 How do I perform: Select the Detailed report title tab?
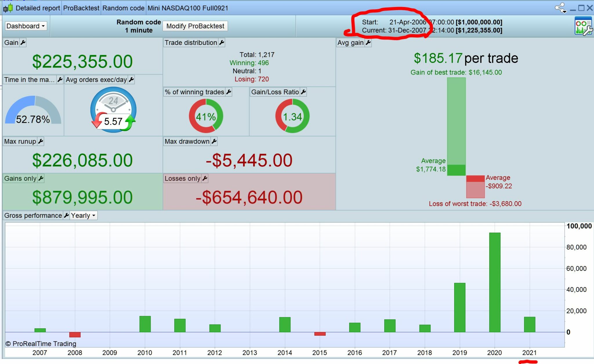tap(37, 8)
